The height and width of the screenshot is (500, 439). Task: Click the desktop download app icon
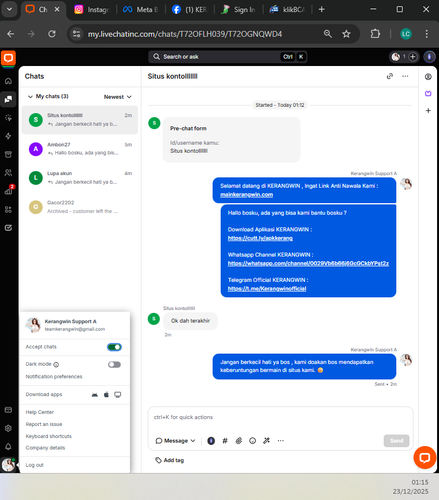pyautogui.click(x=118, y=395)
